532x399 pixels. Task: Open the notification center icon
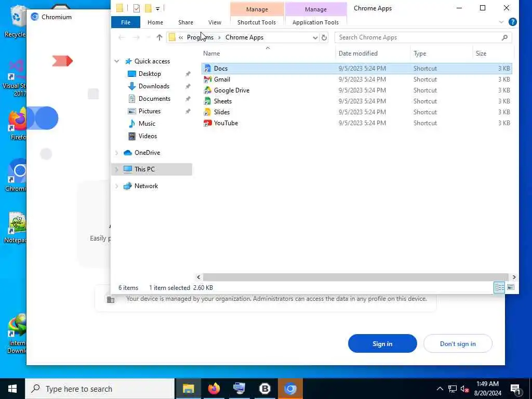pos(516,389)
